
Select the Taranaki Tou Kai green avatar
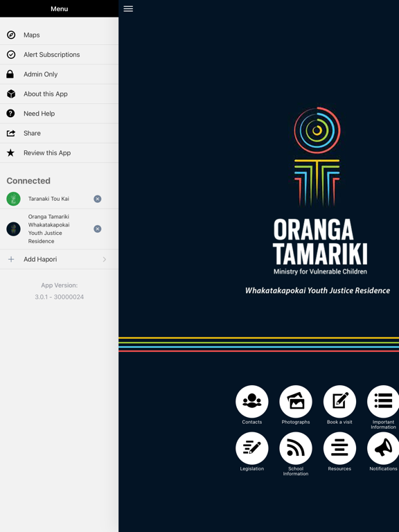click(14, 199)
